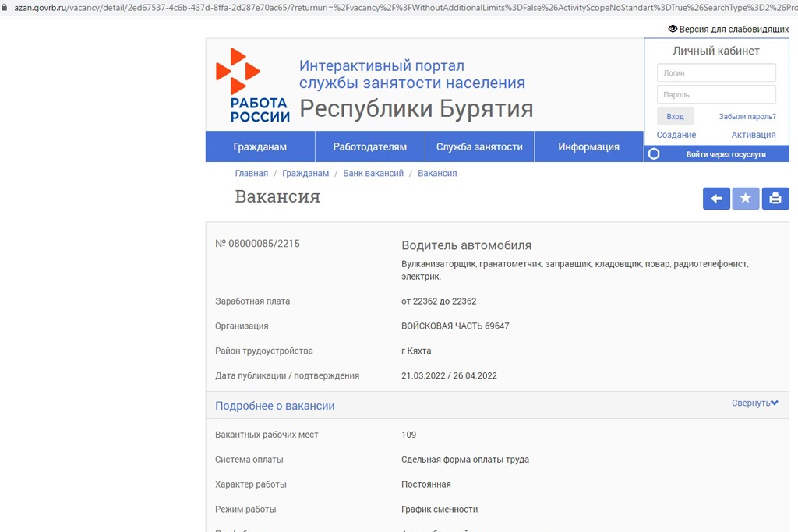The width and height of the screenshot is (798, 532).
Task: Open the Работодателям menu
Action: tap(370, 146)
